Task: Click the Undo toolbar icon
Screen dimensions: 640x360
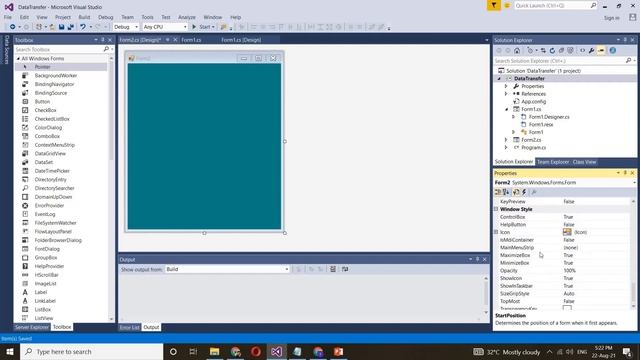Action: coord(83,27)
